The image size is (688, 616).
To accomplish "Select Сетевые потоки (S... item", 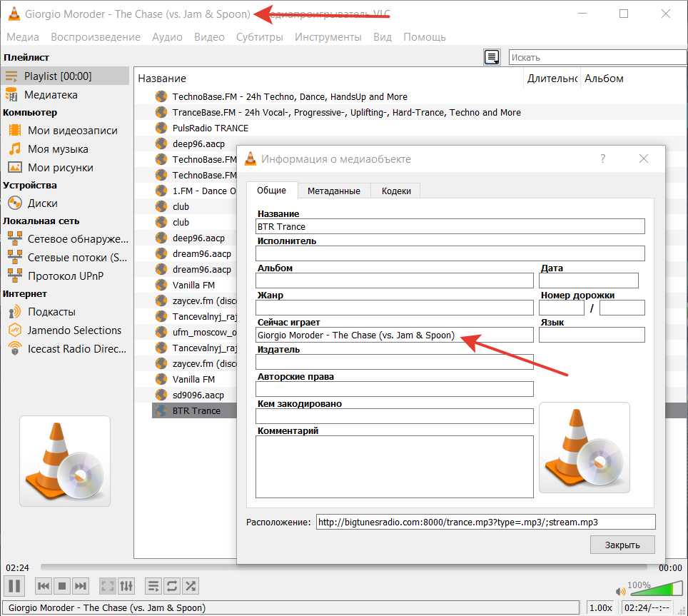I will click(x=65, y=258).
